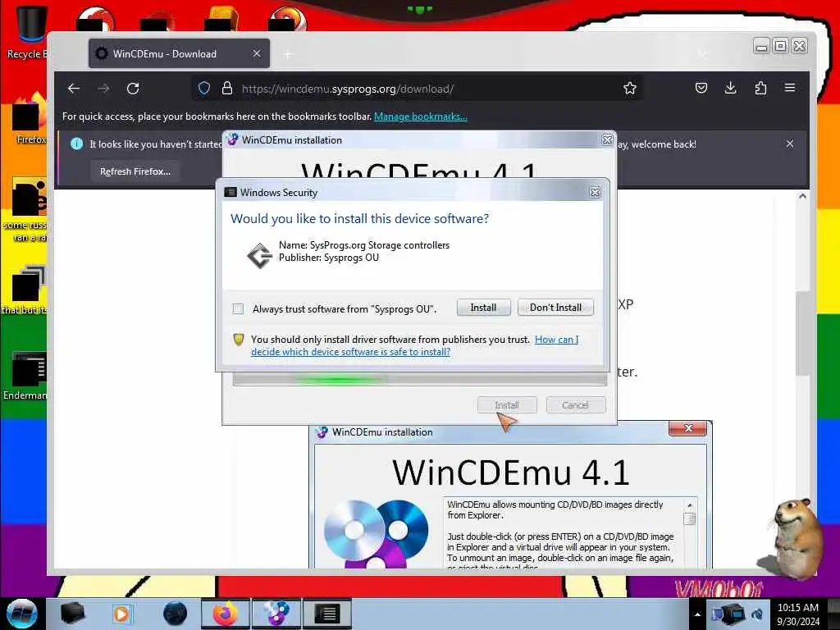This screenshot has height=630, width=840.
Task: Open the Firefox extensions menu
Action: pos(760,88)
